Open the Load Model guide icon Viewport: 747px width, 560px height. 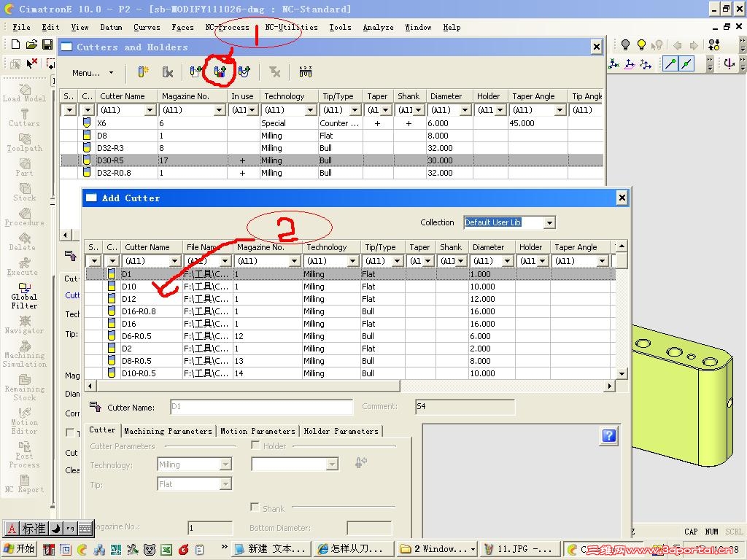[24, 93]
